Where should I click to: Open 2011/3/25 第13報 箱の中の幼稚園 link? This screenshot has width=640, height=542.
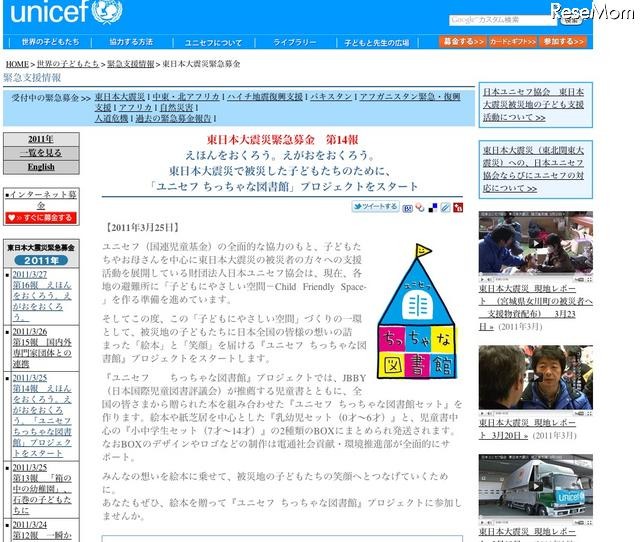pos(42,489)
